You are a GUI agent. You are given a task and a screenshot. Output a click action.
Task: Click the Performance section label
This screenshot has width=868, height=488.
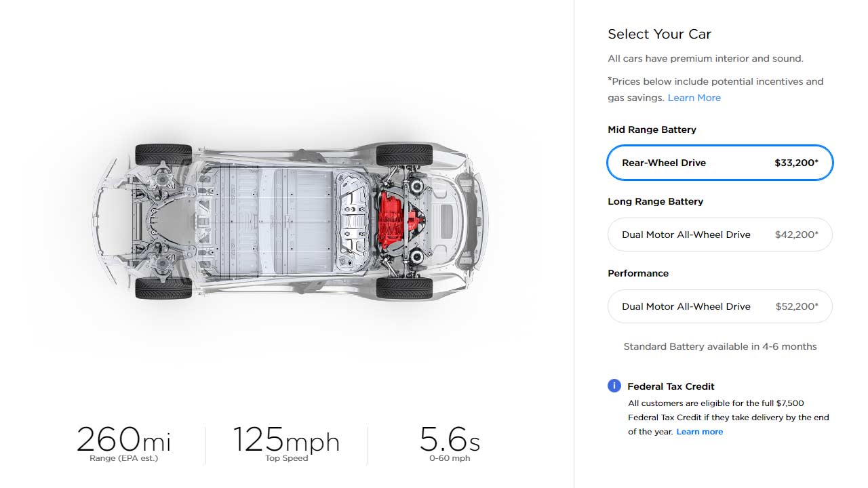tap(638, 273)
